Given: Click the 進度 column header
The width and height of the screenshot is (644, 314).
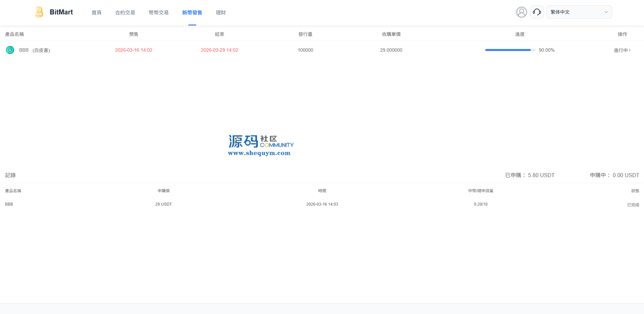Looking at the screenshot, I should (x=519, y=34).
